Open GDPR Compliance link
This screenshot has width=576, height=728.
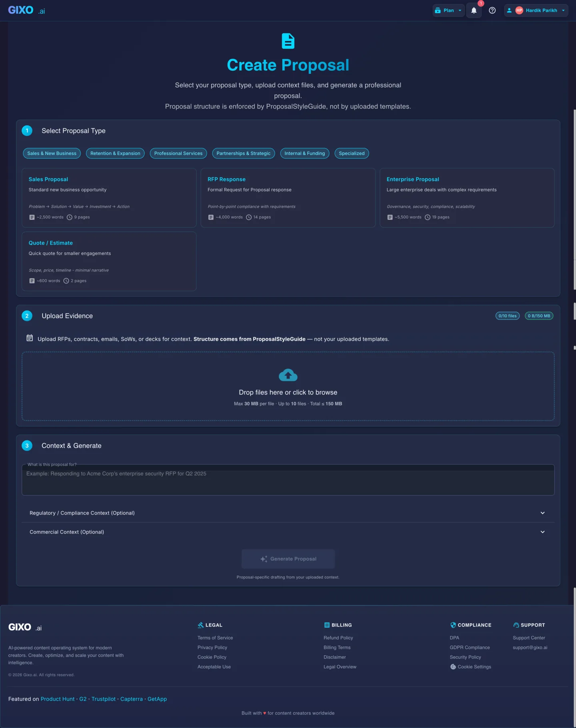tap(470, 647)
